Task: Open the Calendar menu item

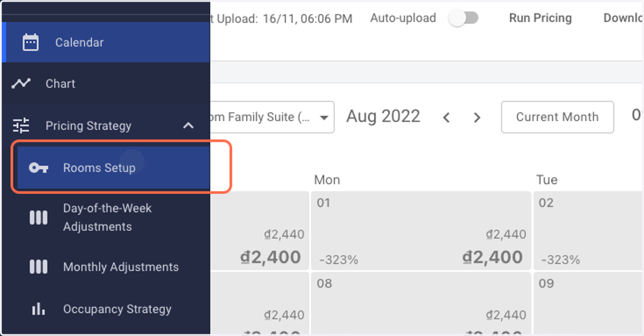Action: coord(106,42)
